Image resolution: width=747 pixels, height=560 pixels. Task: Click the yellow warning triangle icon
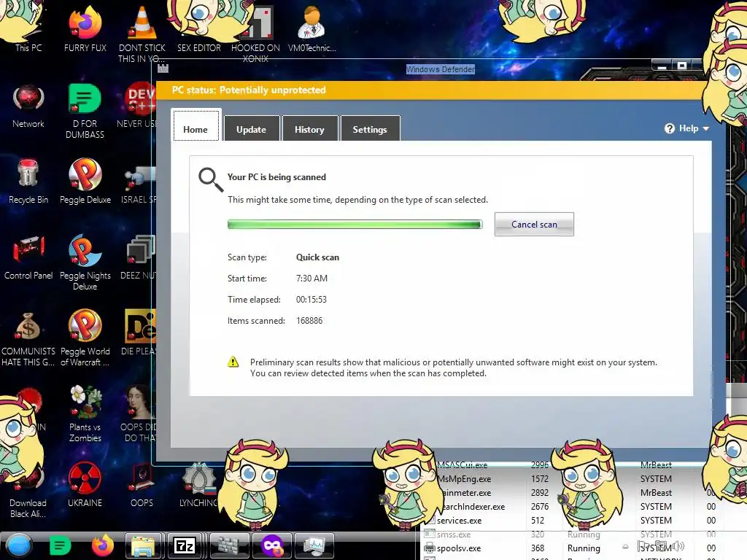233,362
